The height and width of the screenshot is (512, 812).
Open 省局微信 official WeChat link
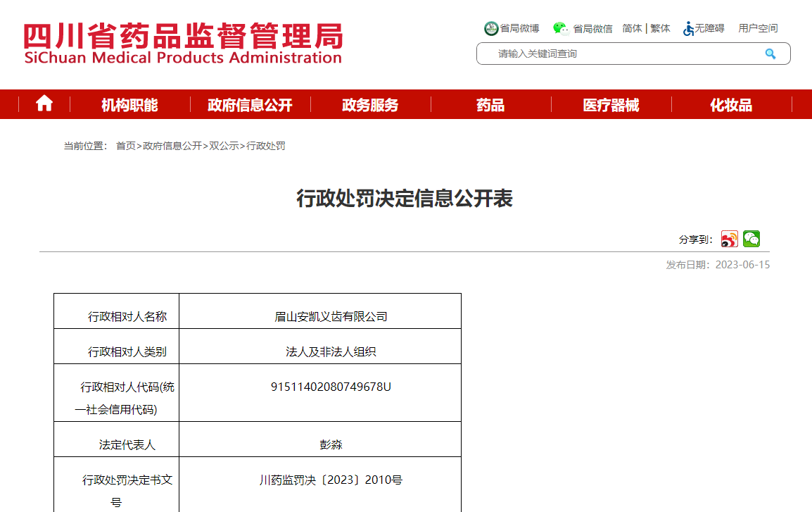[583, 28]
